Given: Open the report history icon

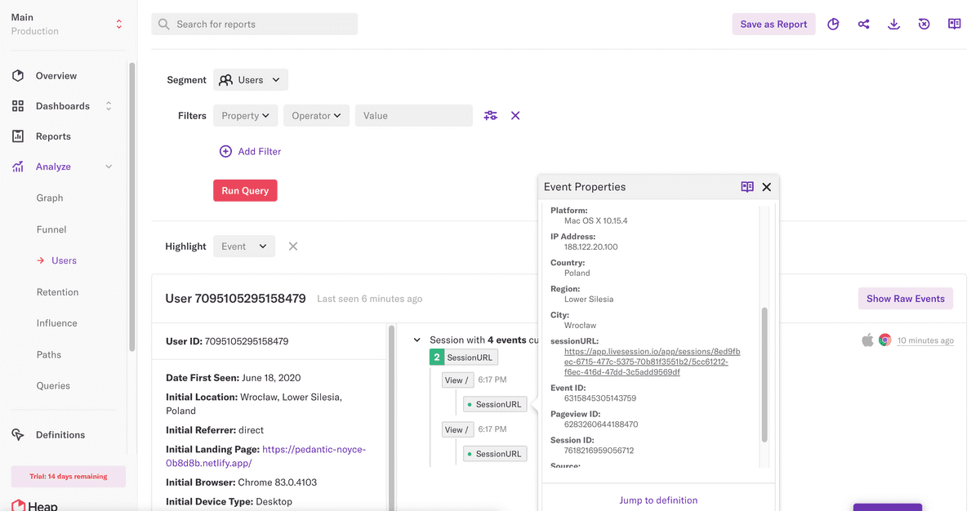Looking at the screenshot, I should coord(924,24).
